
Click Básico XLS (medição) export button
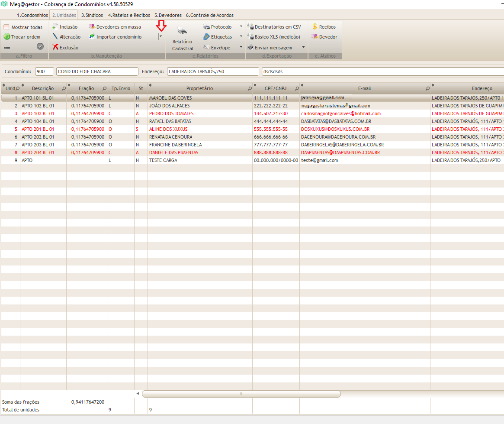coord(274,37)
